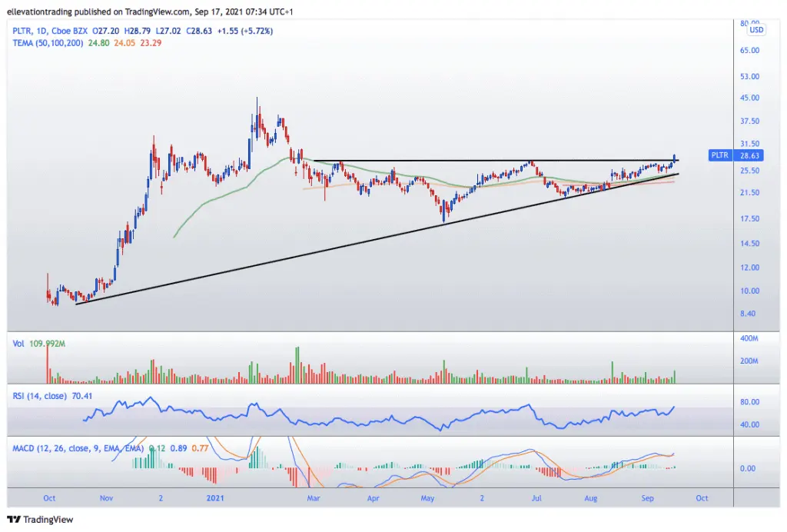The image size is (787, 532).
Task: Select the current price label 28.63
Action: [x=749, y=155]
